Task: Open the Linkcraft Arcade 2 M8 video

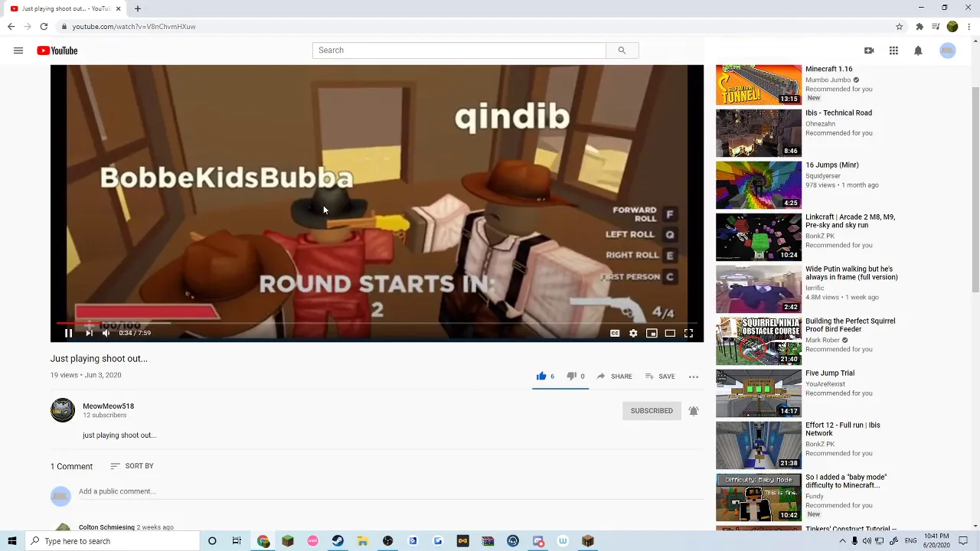Action: 850,221
